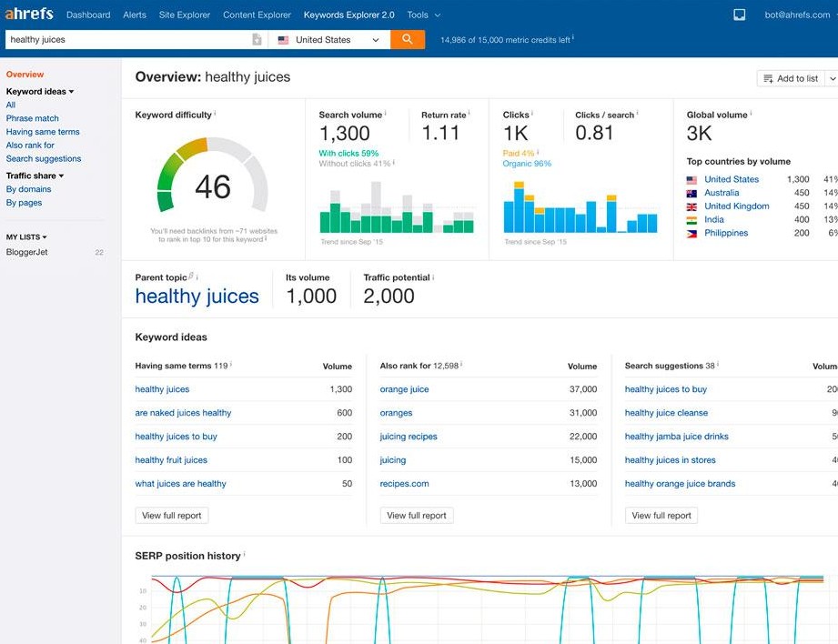Click the Keyword difficulty info icon
This screenshot has width=838, height=644.
click(x=215, y=114)
